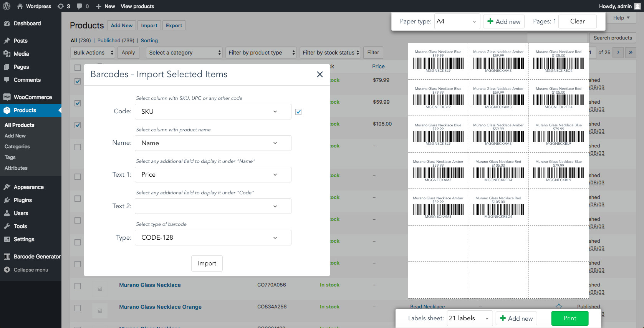The image size is (644, 328).
Task: Click the Apply bulk action button
Action: coord(128,53)
